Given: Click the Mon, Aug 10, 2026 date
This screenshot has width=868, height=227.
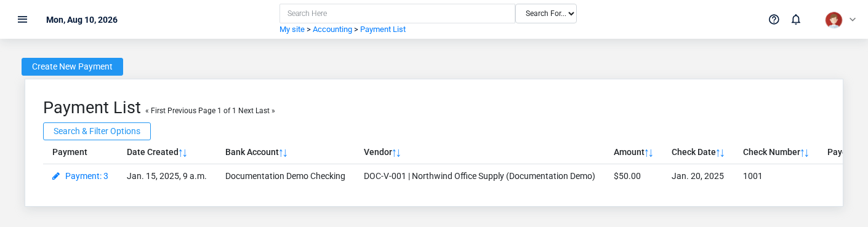Looking at the screenshot, I should pyautogui.click(x=82, y=20).
